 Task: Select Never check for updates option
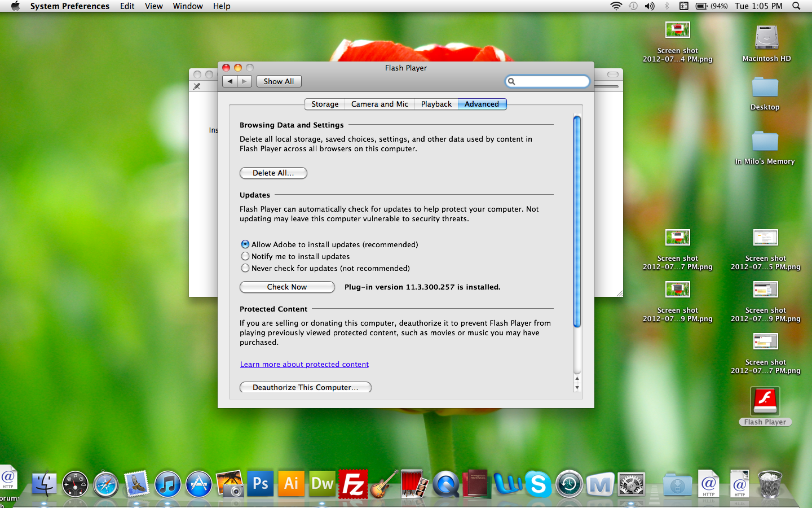(x=245, y=268)
